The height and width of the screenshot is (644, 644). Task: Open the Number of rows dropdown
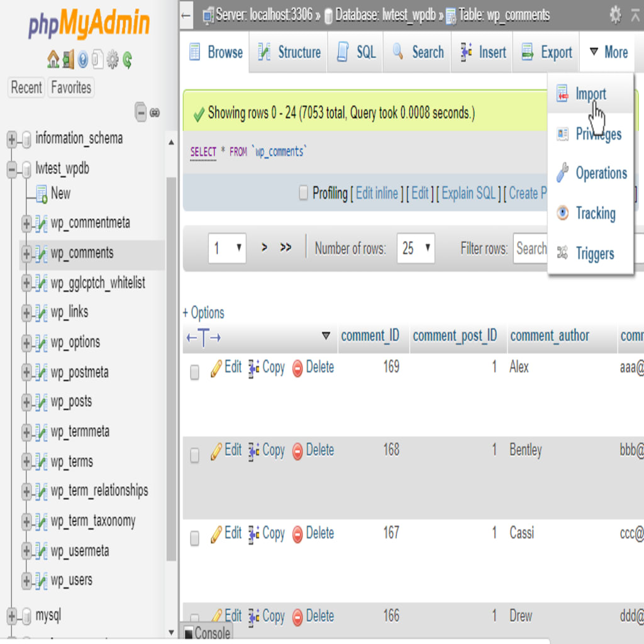coord(416,248)
